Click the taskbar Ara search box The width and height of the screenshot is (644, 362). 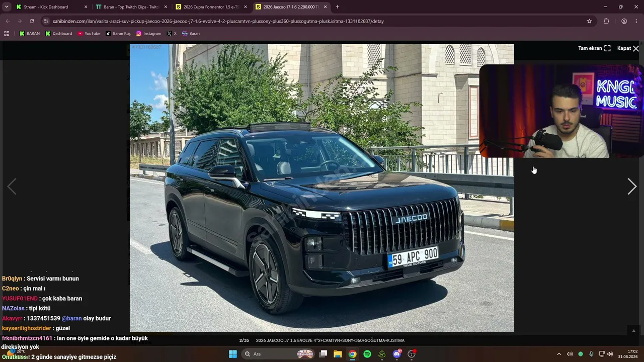[x=278, y=354]
